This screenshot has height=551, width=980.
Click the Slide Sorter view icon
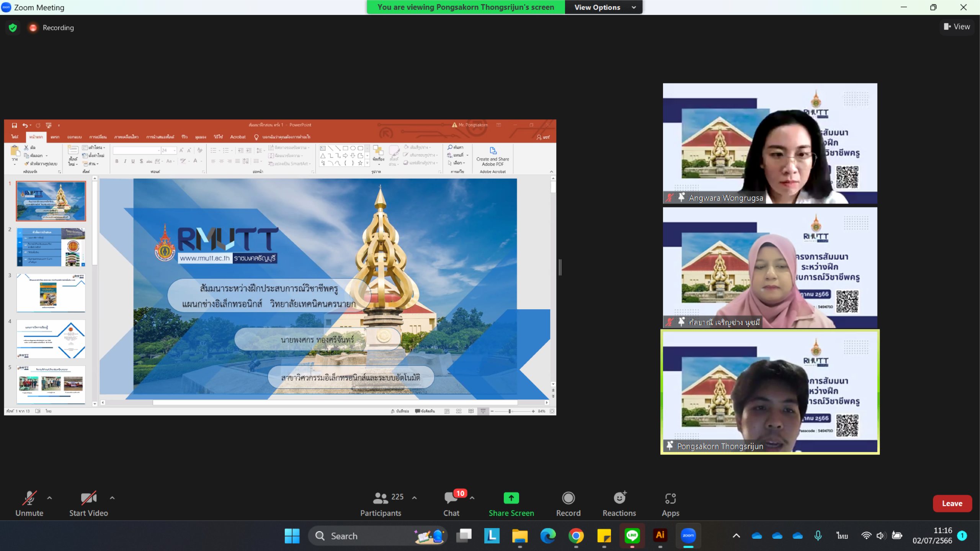pyautogui.click(x=459, y=411)
